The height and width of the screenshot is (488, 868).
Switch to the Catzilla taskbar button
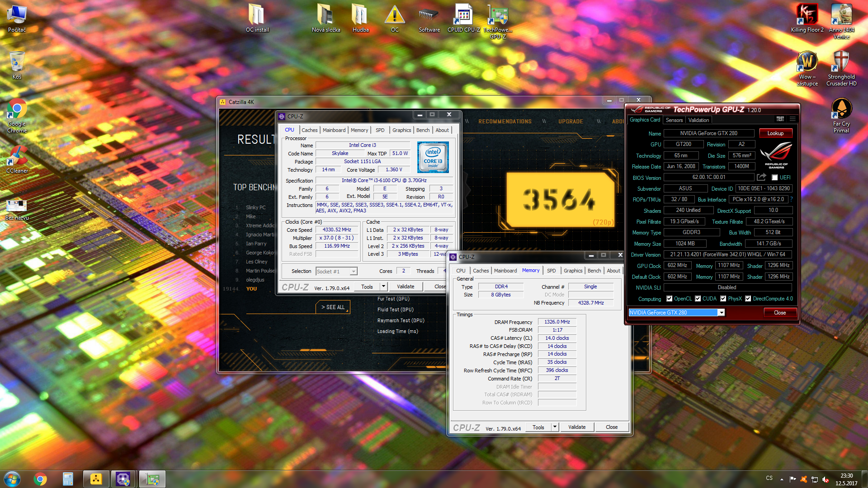(96, 479)
